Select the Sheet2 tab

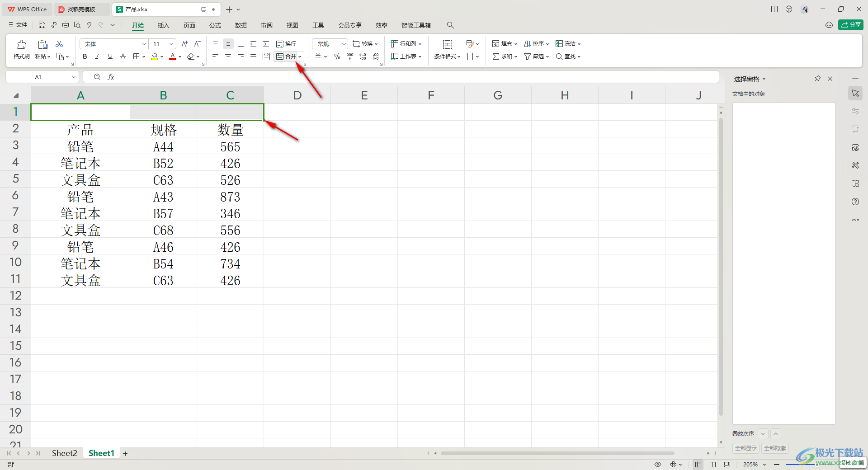click(x=65, y=453)
